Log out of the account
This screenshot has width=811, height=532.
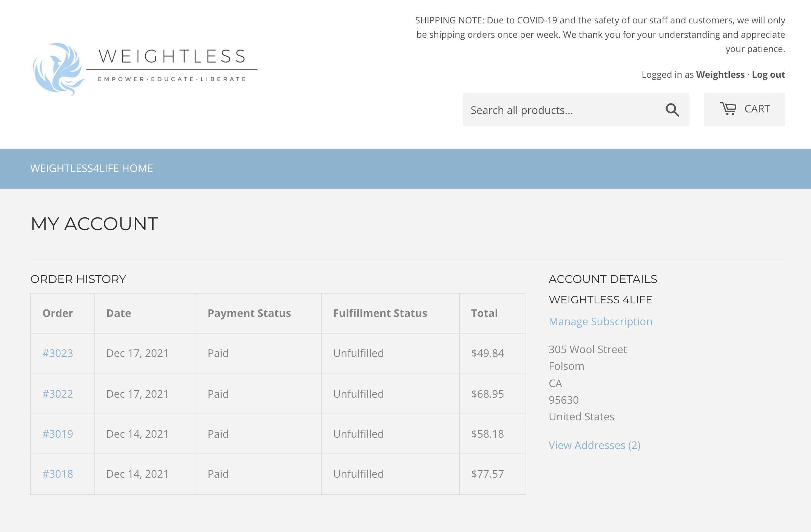(x=768, y=75)
